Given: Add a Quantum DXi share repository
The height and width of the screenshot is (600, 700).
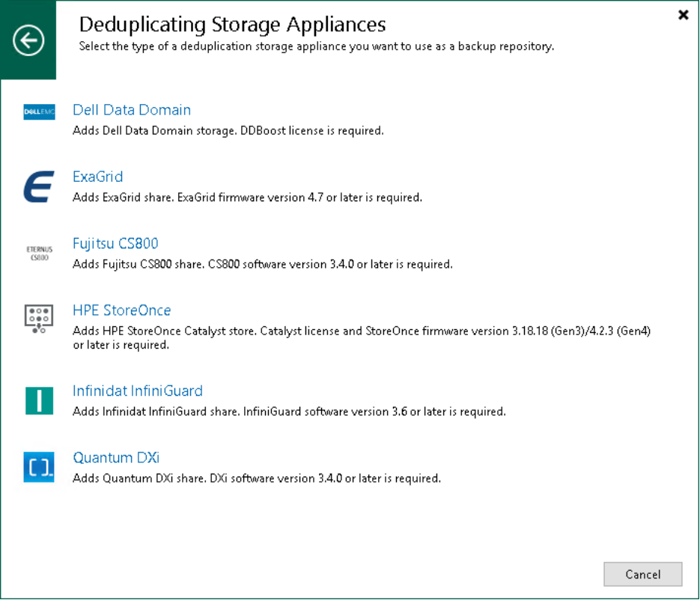Looking at the screenshot, I should click(116, 458).
